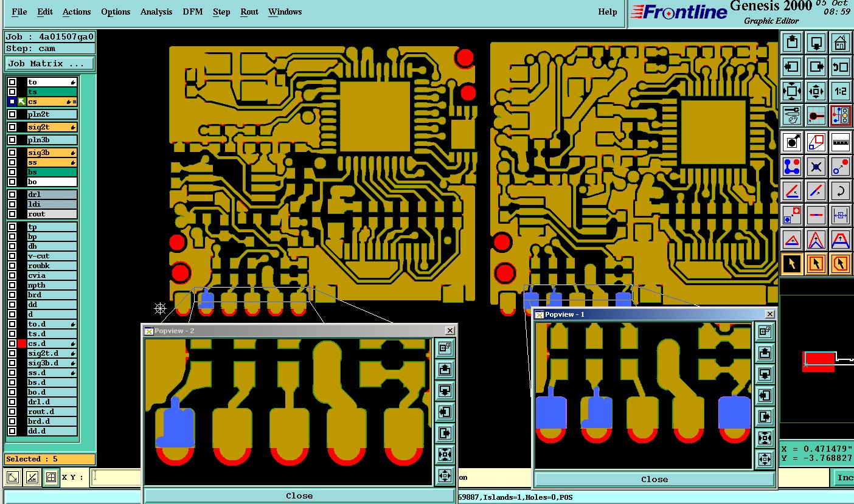Open the Help menu
Screen dimensions: 854x504
(x=608, y=12)
